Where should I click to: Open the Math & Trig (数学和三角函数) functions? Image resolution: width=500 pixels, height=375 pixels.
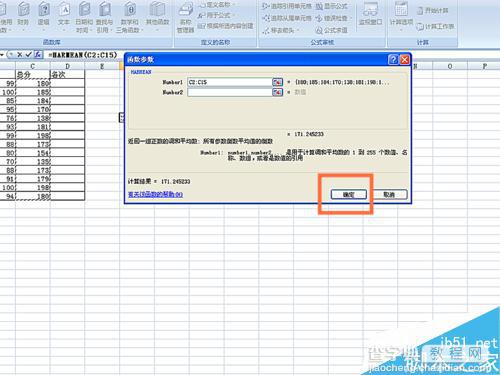tap(130, 17)
